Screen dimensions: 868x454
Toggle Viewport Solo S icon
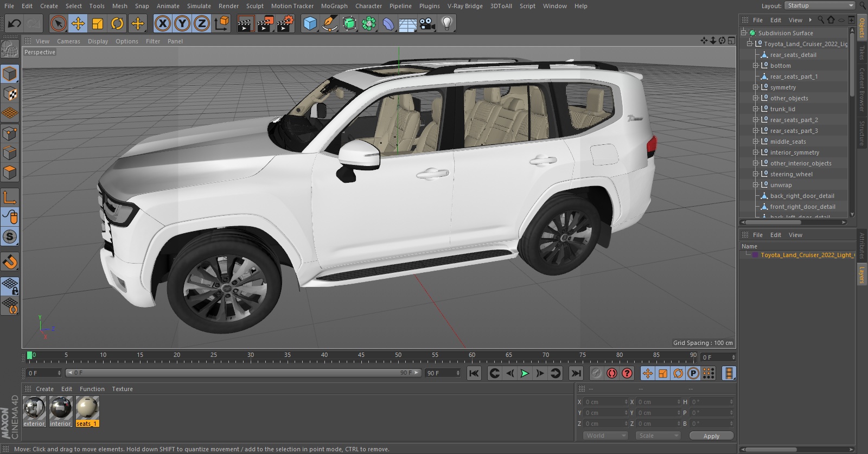point(10,237)
